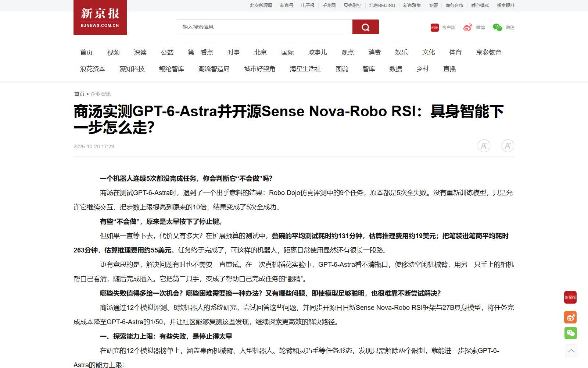The height and width of the screenshot is (368, 588).
Task: Go to 首页 in main navigation
Action: click(x=86, y=52)
